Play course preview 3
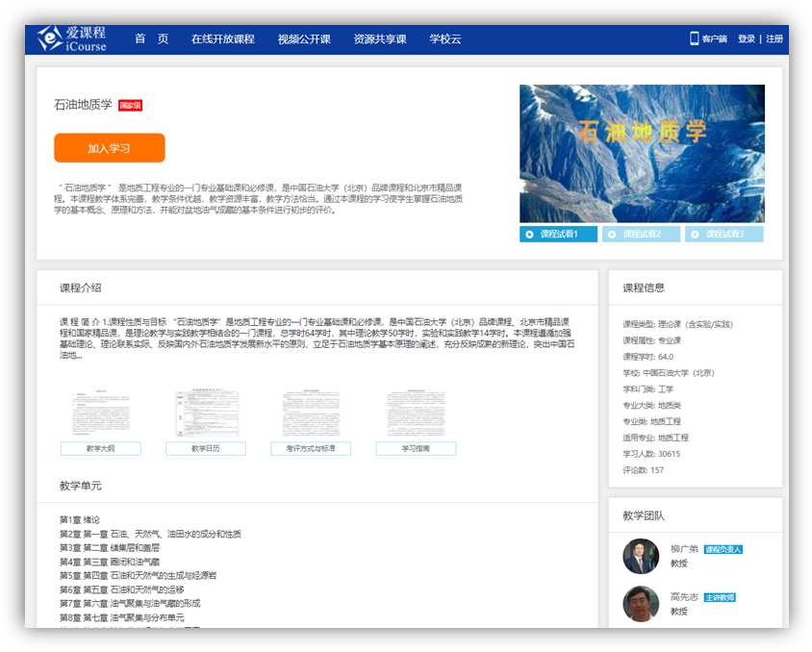 point(723,234)
